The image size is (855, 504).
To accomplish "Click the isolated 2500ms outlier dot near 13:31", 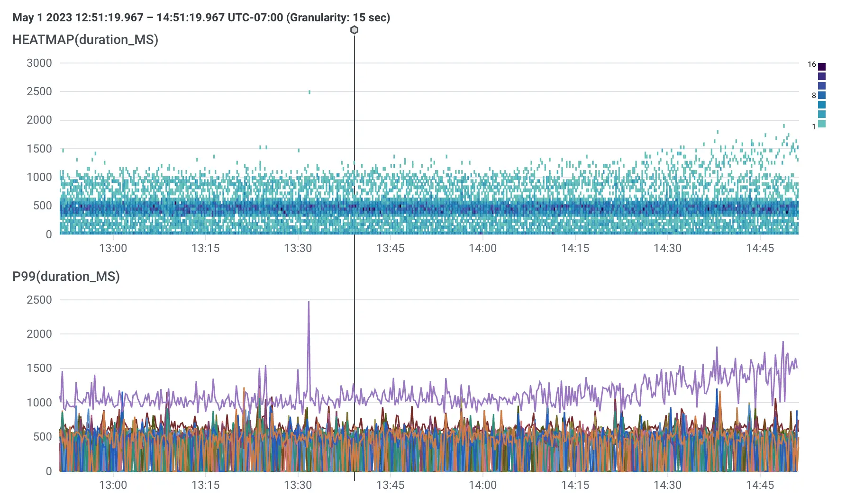I will tap(309, 91).
